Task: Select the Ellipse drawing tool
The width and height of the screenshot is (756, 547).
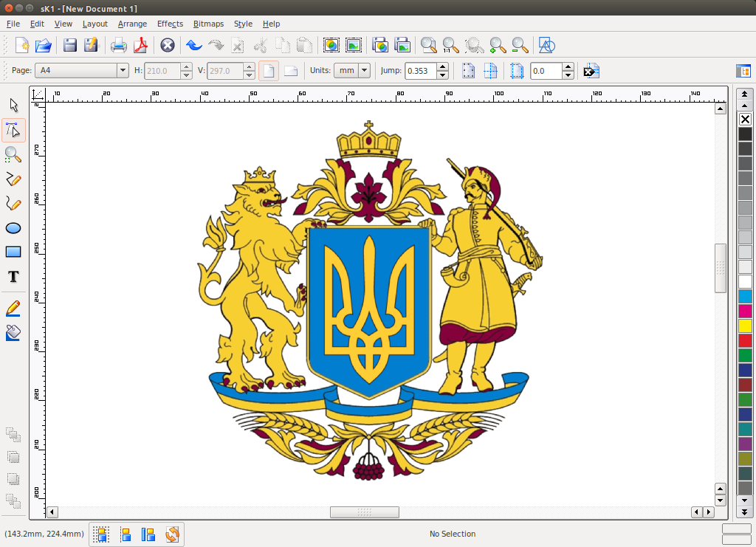Action: point(13,227)
